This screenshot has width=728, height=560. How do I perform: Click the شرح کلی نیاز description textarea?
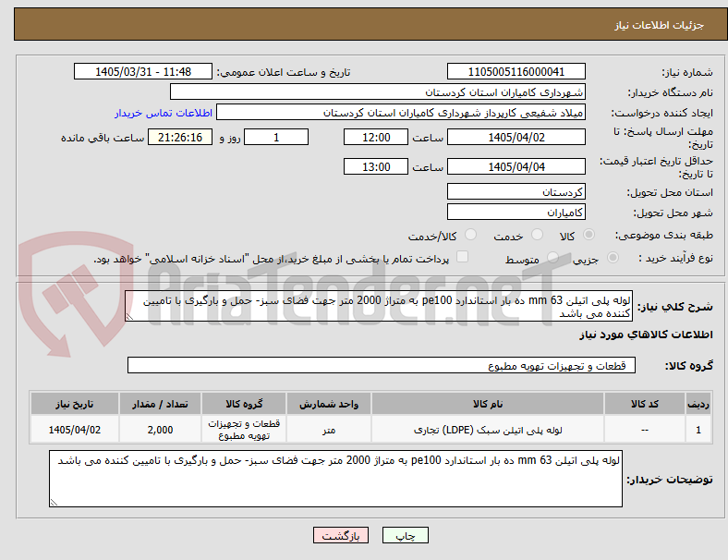pos(379,307)
